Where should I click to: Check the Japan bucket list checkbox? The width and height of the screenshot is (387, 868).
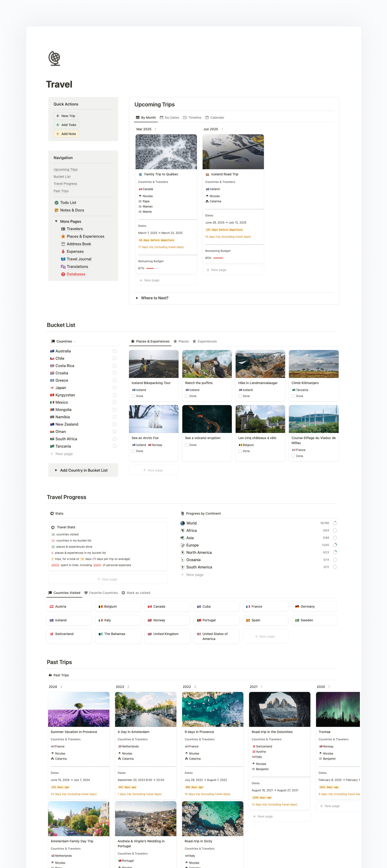pos(114,388)
